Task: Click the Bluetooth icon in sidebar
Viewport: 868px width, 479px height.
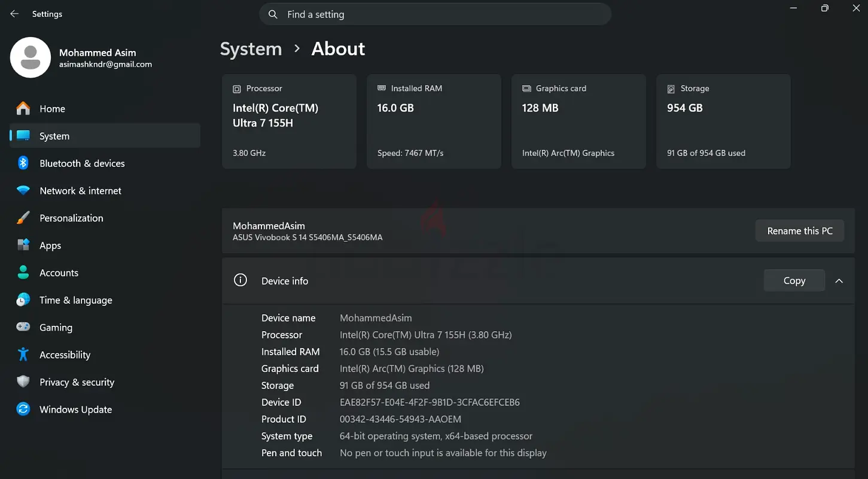Action: click(x=23, y=163)
